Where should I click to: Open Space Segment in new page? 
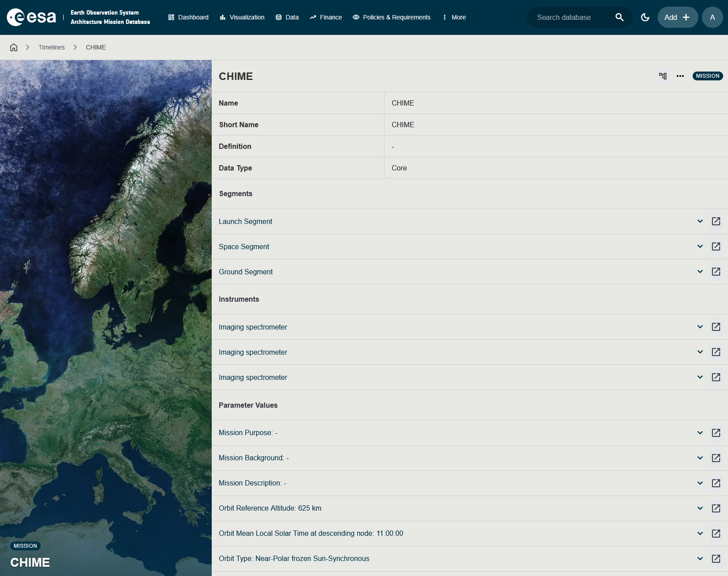(716, 246)
